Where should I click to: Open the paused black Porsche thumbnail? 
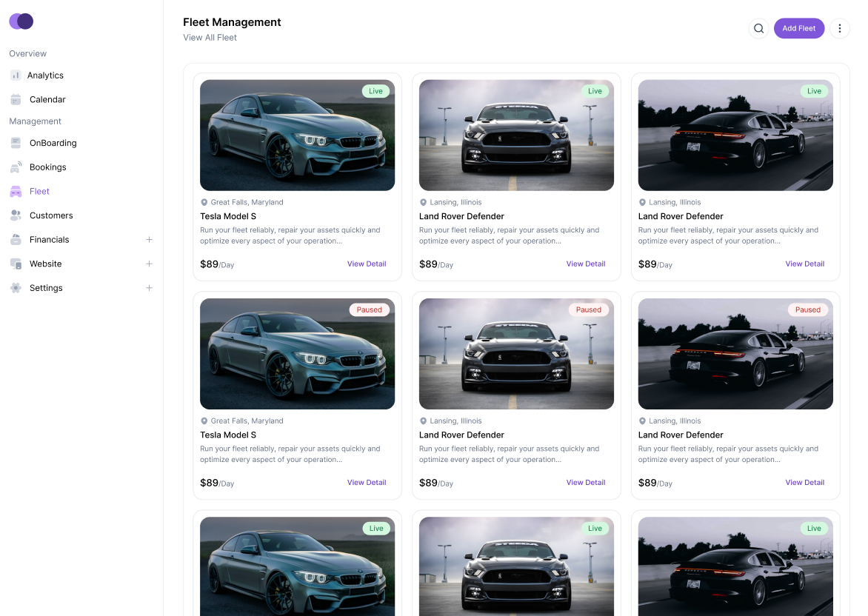735,354
